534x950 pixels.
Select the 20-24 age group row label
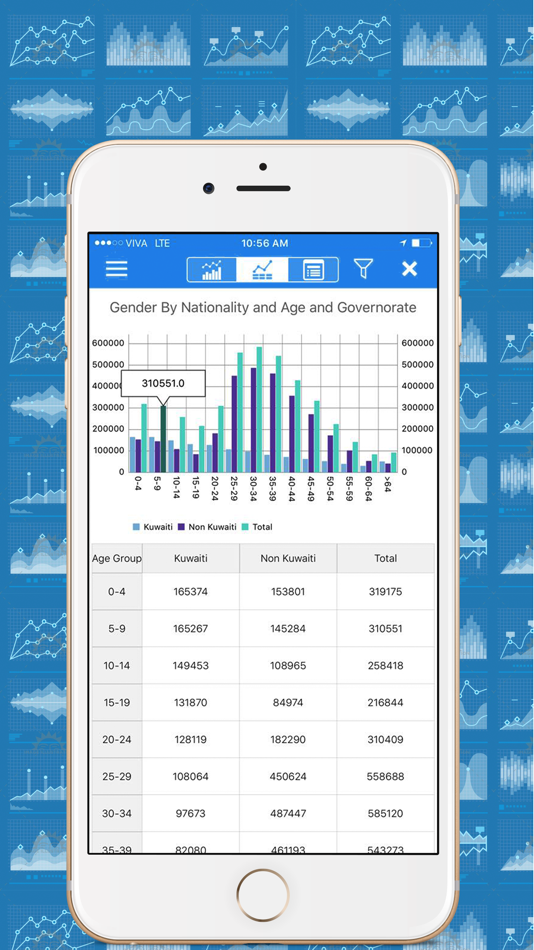[x=117, y=739]
